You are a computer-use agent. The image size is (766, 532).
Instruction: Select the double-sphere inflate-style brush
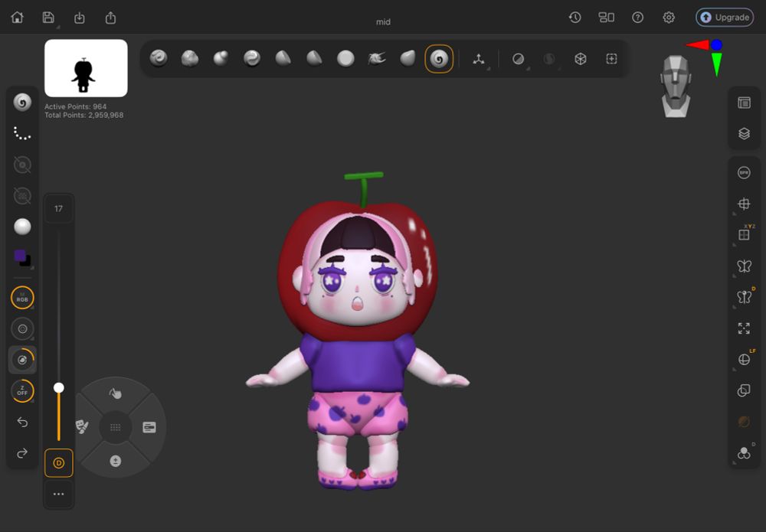221,59
